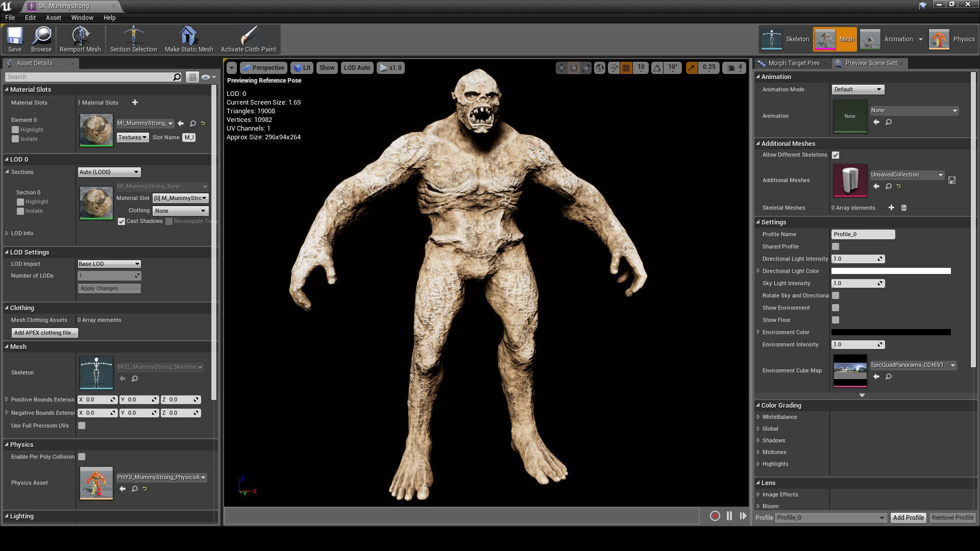The width and height of the screenshot is (980, 551).
Task: Save the additional meshes collection
Action: coord(951,180)
